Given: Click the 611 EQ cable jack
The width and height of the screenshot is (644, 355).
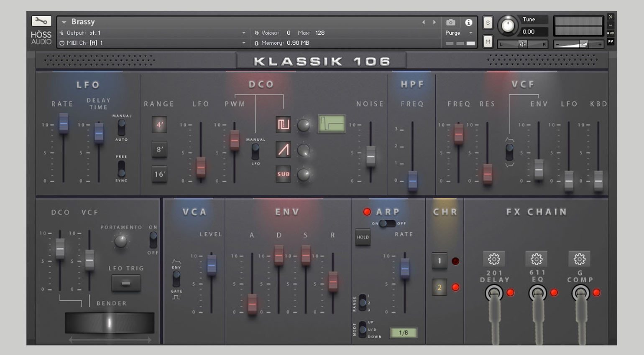Looking at the screenshot, I should pyautogui.click(x=537, y=294).
